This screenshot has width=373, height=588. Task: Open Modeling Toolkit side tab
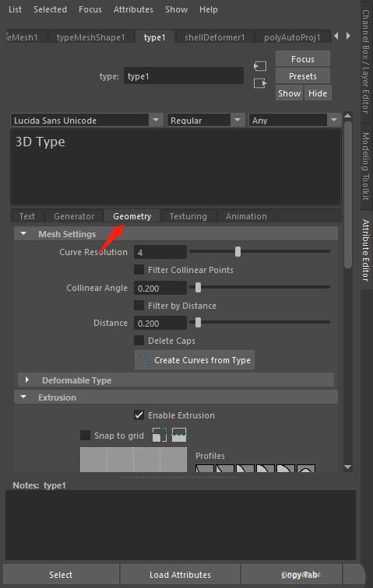pyautogui.click(x=366, y=166)
